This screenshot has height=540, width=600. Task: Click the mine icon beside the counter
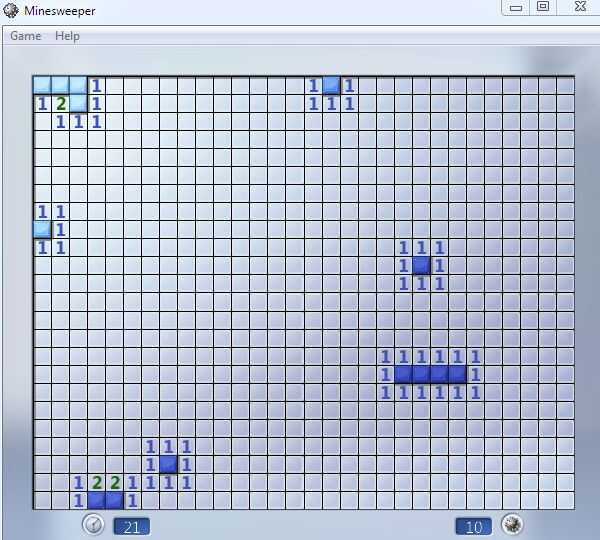pyautogui.click(x=512, y=524)
